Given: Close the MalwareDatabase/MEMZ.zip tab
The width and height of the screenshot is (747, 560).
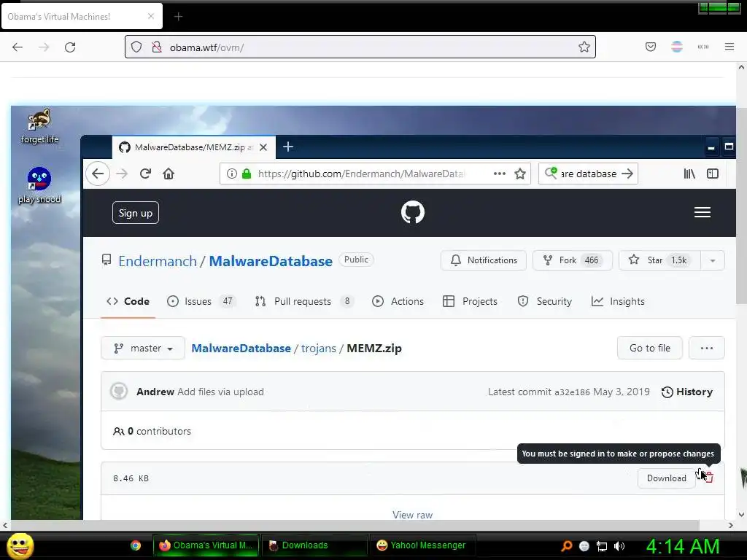Looking at the screenshot, I should (x=263, y=147).
